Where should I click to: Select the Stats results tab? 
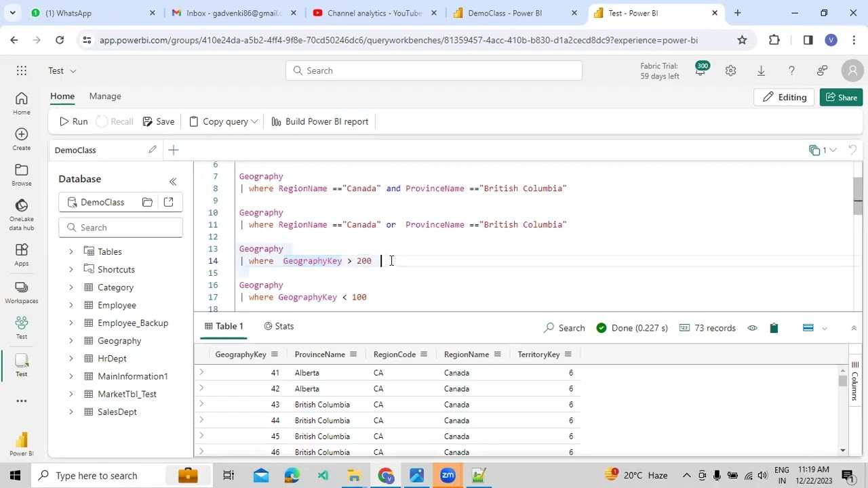279,327
